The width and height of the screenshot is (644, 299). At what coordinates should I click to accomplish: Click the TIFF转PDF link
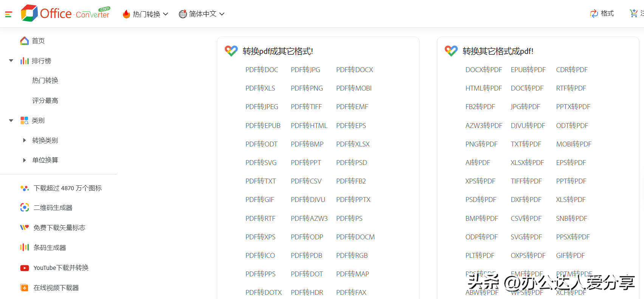click(x=526, y=181)
